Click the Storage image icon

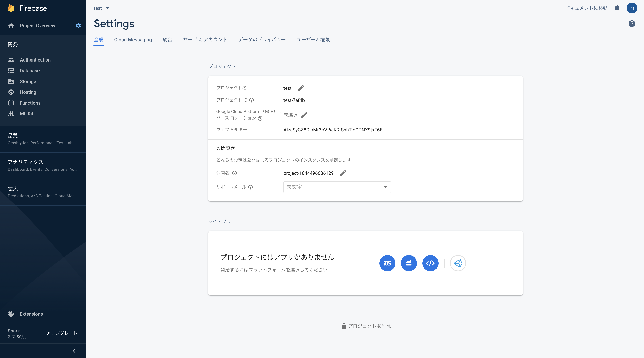(11, 81)
